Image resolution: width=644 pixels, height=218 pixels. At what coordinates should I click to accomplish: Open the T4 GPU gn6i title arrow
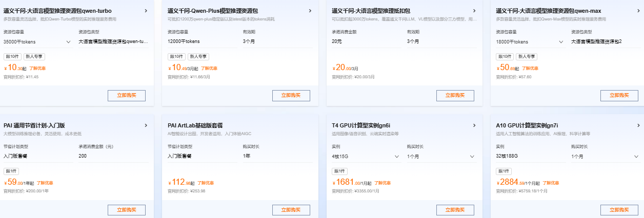[x=474, y=125]
